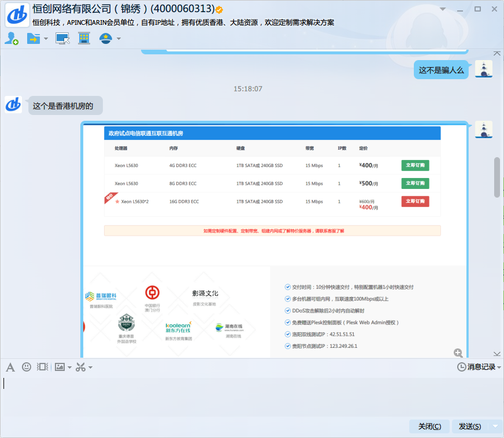Click the 政府试点电信联通互联互通机房 header

(272, 133)
